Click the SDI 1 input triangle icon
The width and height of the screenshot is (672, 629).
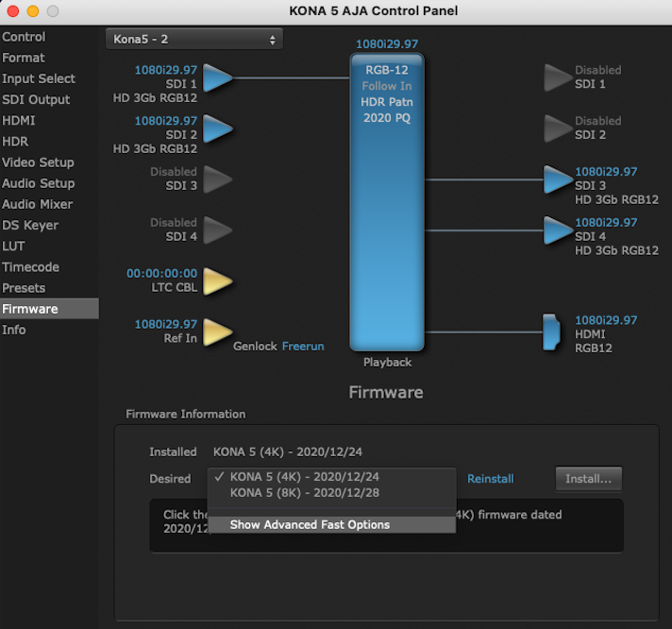pyautogui.click(x=218, y=77)
